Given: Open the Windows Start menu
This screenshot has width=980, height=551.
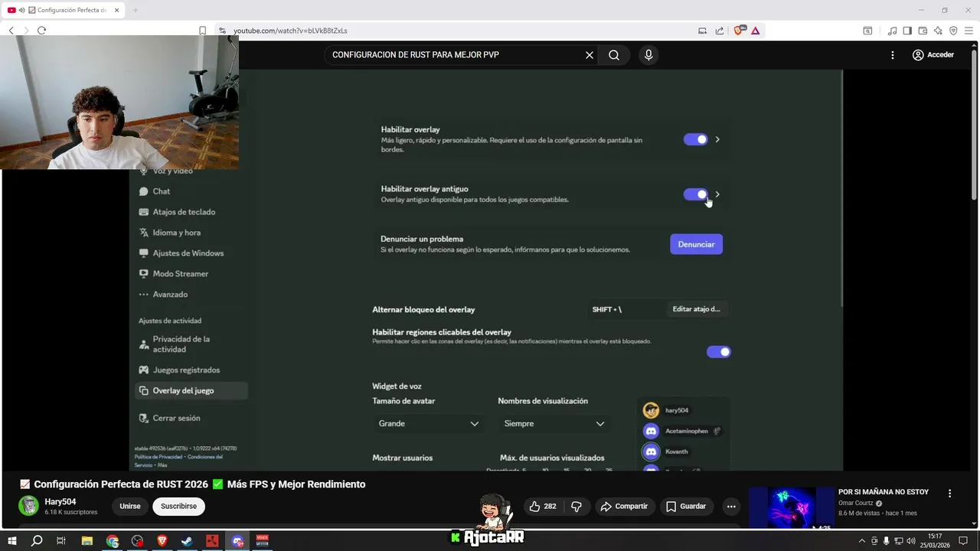Looking at the screenshot, I should (x=11, y=541).
